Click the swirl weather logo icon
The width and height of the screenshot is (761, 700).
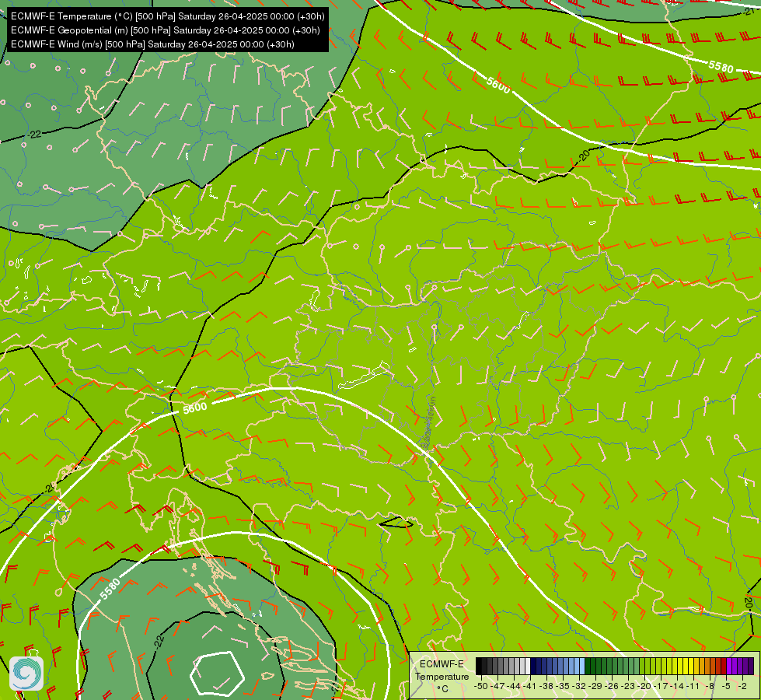26,673
